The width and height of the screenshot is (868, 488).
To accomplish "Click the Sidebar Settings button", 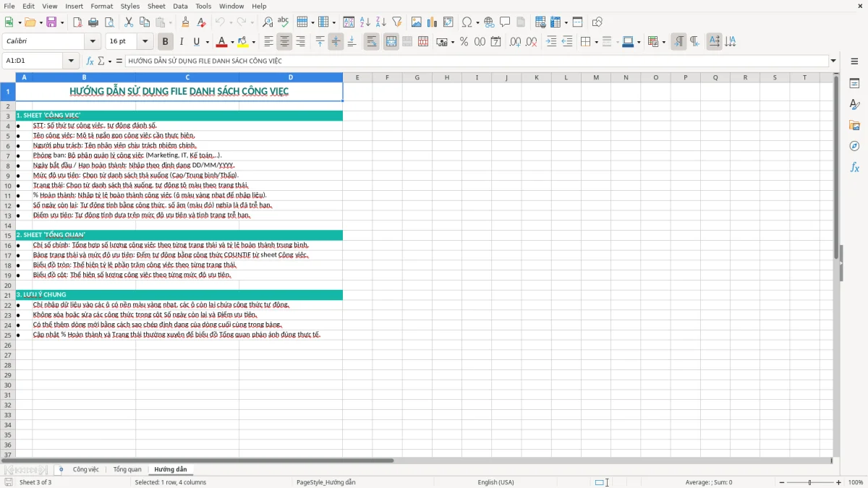I will pyautogui.click(x=854, y=62).
